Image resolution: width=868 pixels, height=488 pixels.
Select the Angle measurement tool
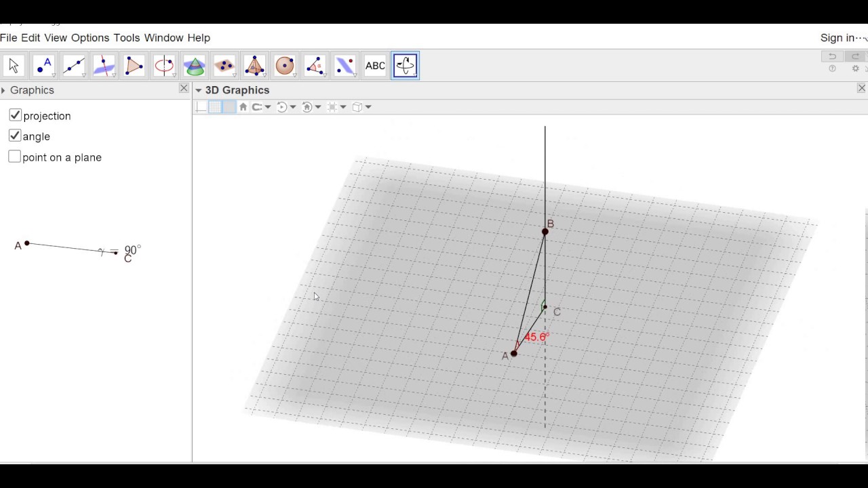click(x=315, y=66)
